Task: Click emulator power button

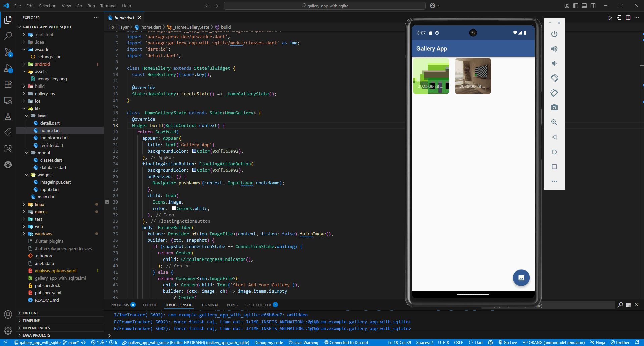Action: tap(554, 34)
